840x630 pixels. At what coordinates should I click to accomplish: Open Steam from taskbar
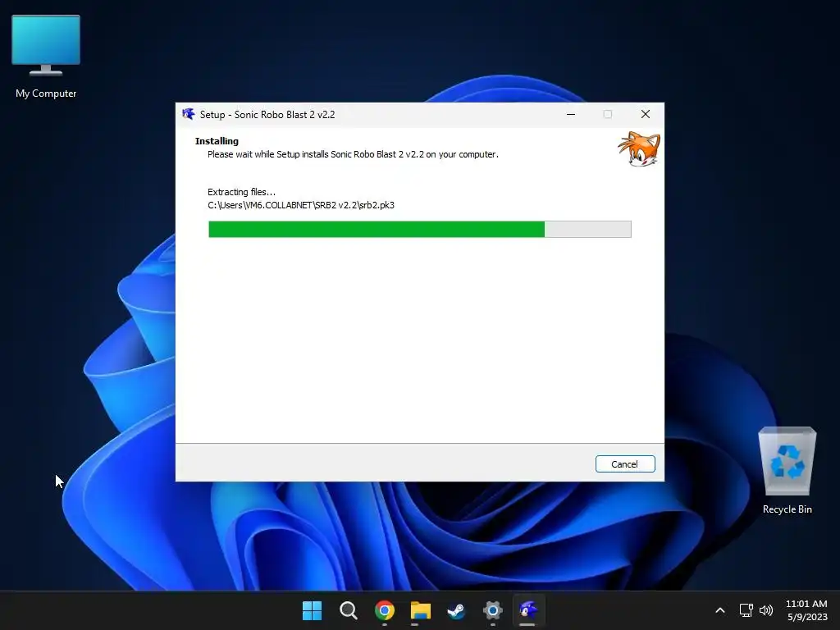click(456, 610)
